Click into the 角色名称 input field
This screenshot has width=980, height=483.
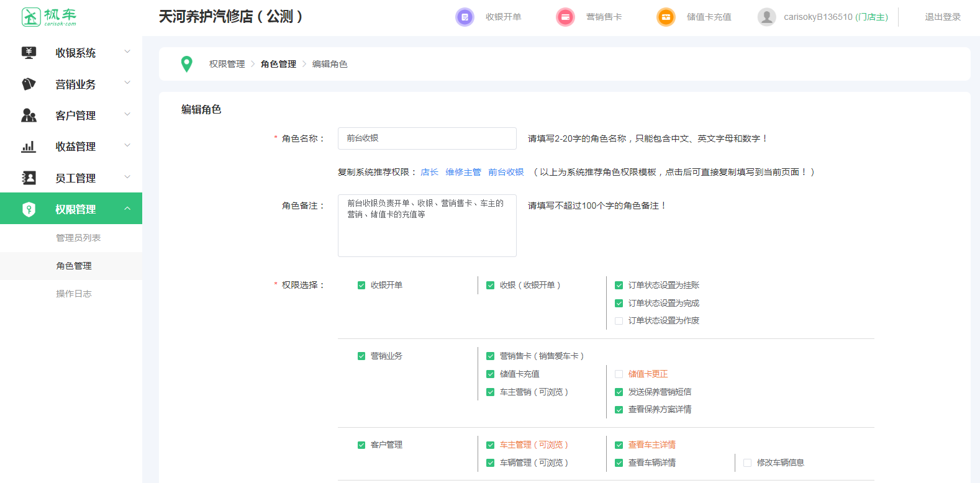[427, 138]
